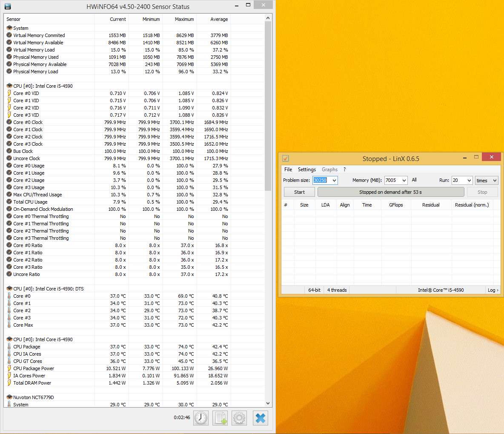Image resolution: width=504 pixels, height=434 pixels.
Task: Click the 'Maximum' column header
Action: click(x=184, y=19)
